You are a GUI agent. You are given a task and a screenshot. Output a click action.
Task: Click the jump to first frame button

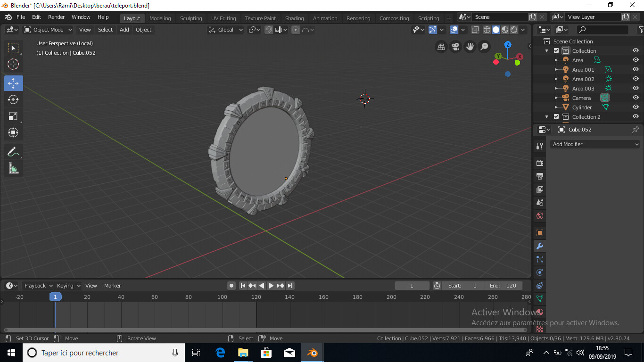243,285
